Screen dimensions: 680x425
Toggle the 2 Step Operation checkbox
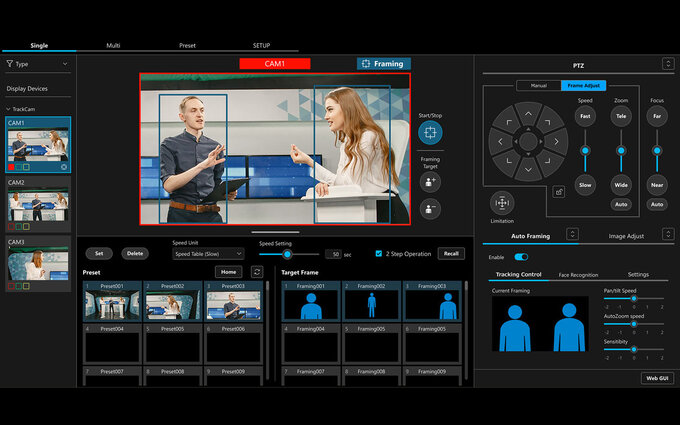click(x=379, y=254)
